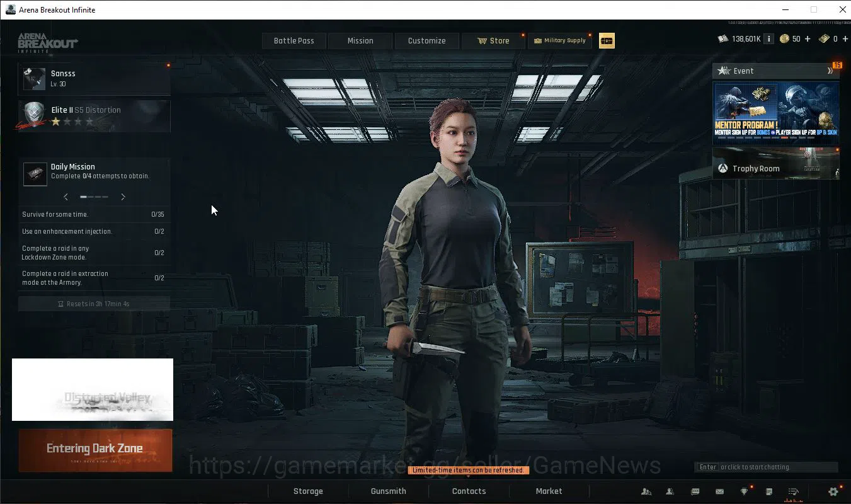The width and height of the screenshot is (851, 504).
Task: Open the settings gear icon
Action: pos(833,491)
